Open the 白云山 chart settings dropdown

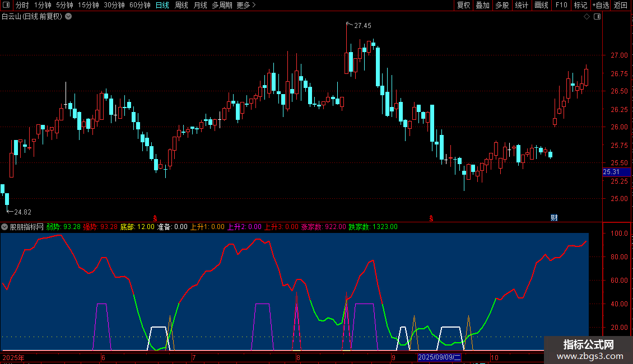coord(69,16)
